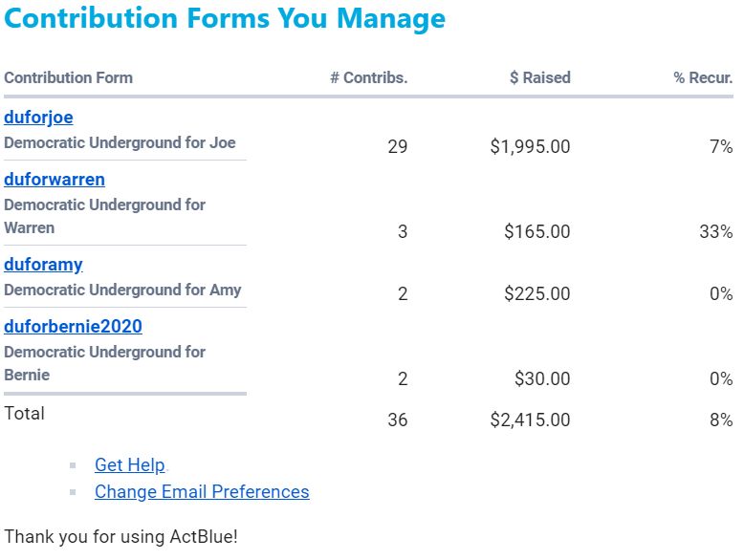Select the $30.00 raised amount
The width and height of the screenshot is (744, 560).
(x=542, y=379)
